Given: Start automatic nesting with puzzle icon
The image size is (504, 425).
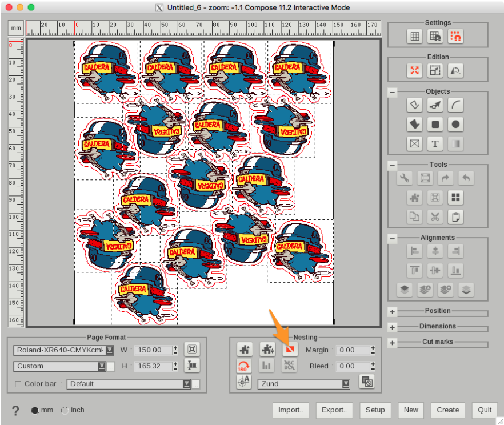Looking at the screenshot, I should (244, 349).
